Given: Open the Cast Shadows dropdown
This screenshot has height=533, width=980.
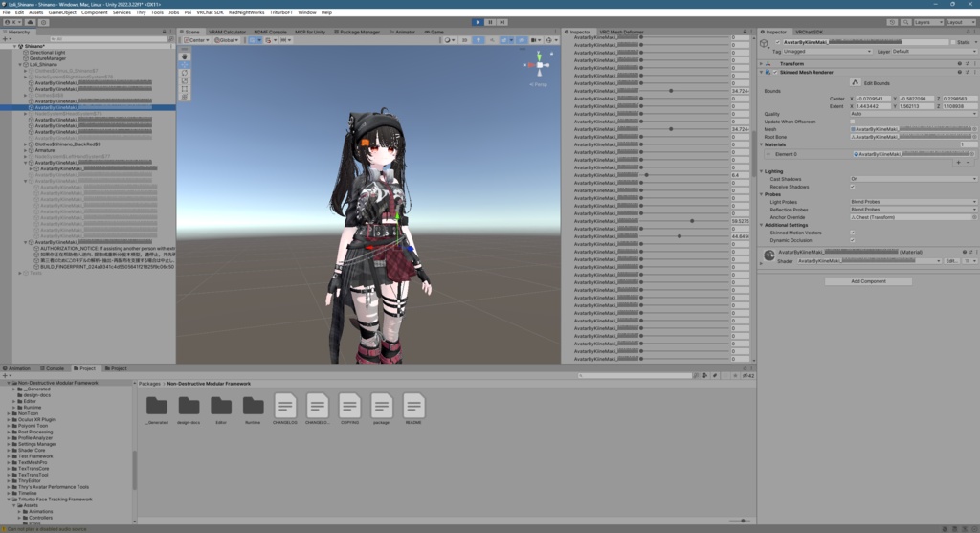Looking at the screenshot, I should click(913, 179).
